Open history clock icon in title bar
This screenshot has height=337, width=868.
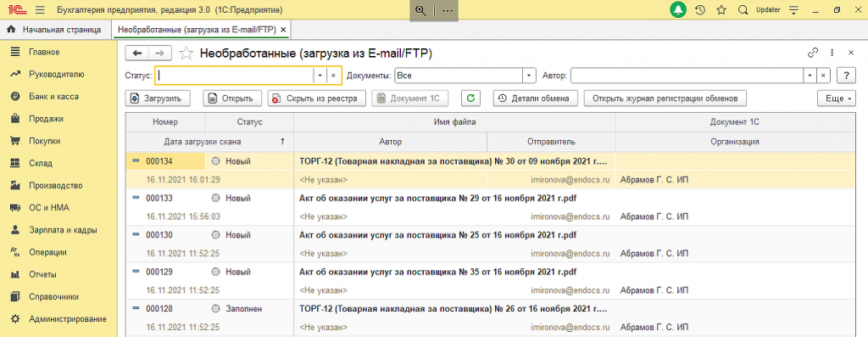click(699, 10)
